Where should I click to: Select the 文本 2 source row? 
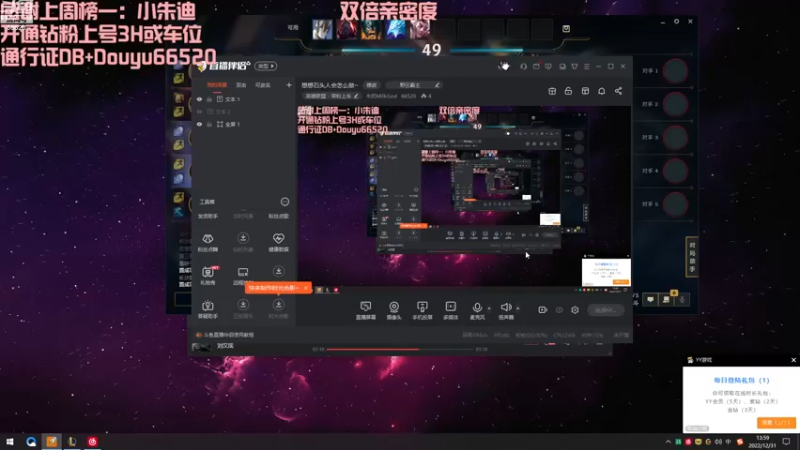tap(244, 112)
